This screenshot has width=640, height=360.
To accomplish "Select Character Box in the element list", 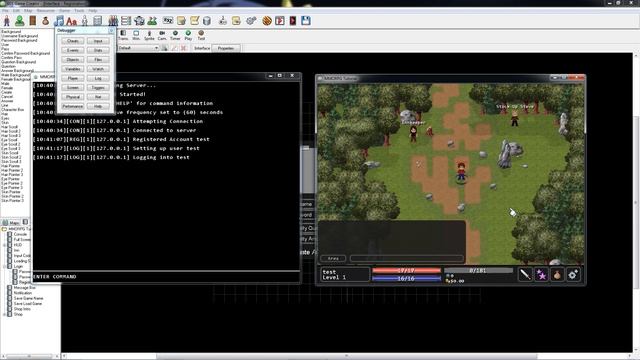I will click(13, 110).
